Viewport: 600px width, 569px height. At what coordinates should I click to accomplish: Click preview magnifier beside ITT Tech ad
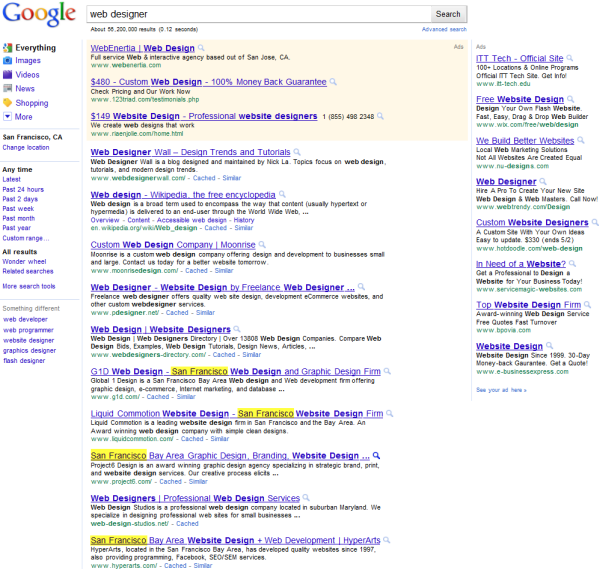pyautogui.click(x=570, y=58)
